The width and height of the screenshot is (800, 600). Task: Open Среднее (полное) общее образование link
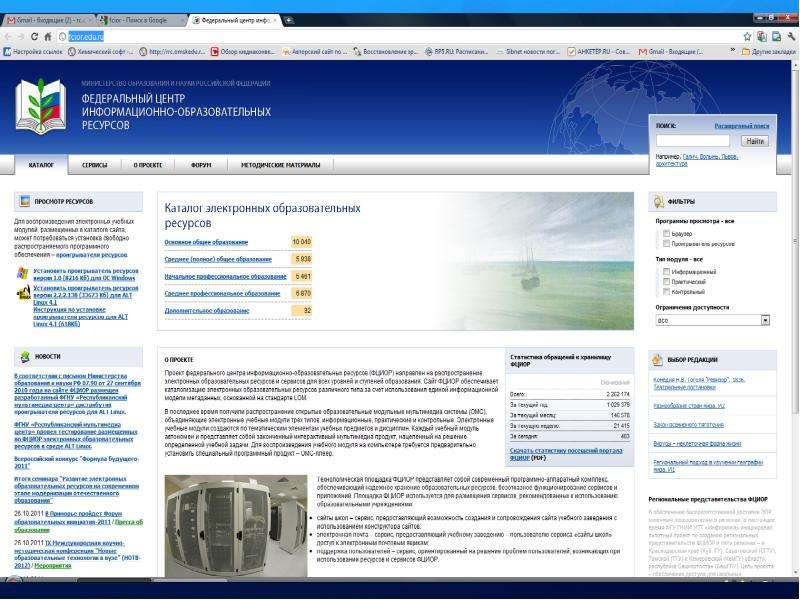point(218,259)
